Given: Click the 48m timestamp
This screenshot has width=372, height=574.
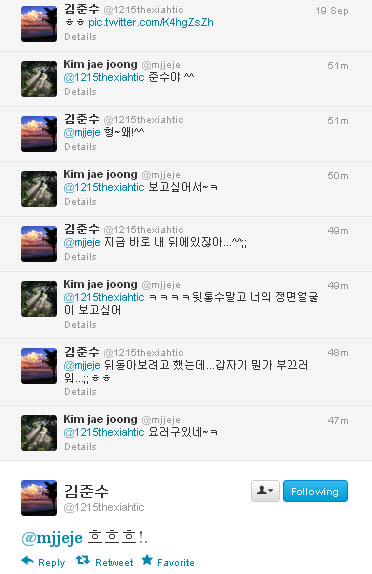Looking at the screenshot, I should coord(338,353).
